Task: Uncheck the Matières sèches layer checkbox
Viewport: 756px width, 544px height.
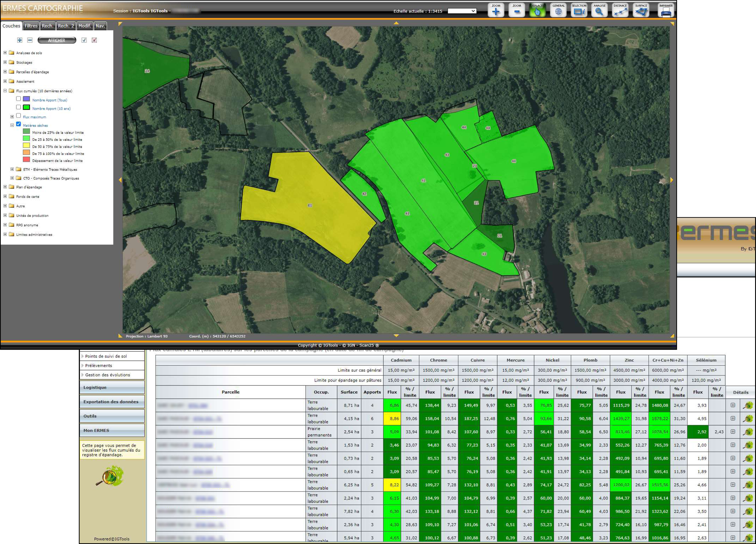Action: (x=19, y=124)
